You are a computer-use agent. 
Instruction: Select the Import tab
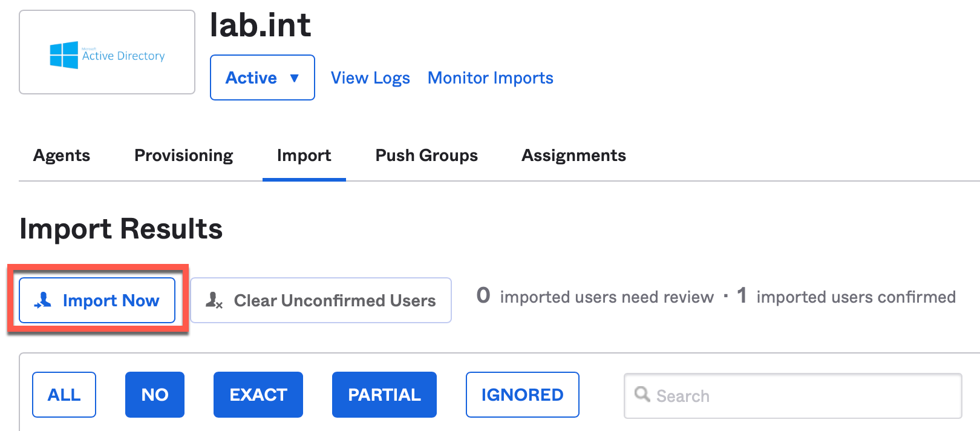(x=304, y=156)
